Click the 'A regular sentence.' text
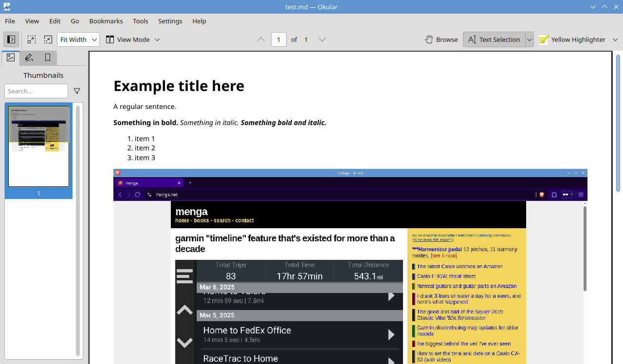Viewport: 623px width, 364px height. click(x=145, y=107)
